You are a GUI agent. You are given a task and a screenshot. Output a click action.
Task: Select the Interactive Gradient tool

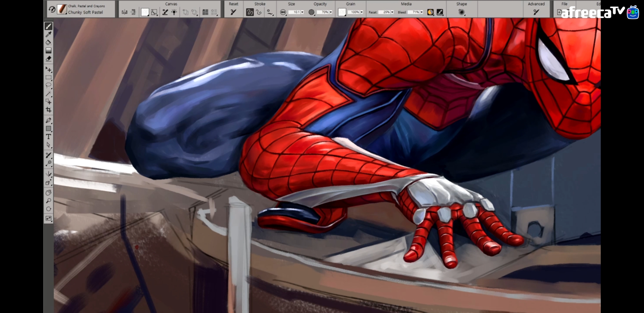pyautogui.click(x=48, y=50)
